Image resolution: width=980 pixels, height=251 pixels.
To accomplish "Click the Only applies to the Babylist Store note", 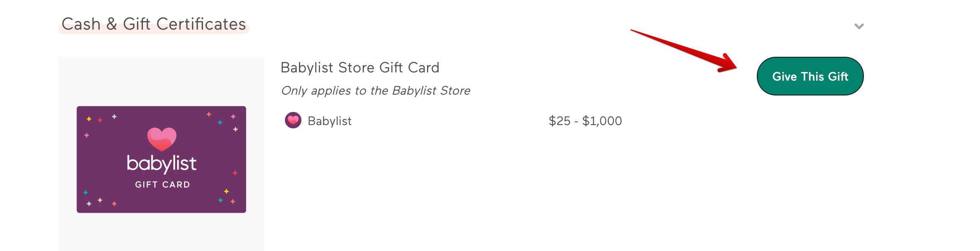I will (376, 91).
